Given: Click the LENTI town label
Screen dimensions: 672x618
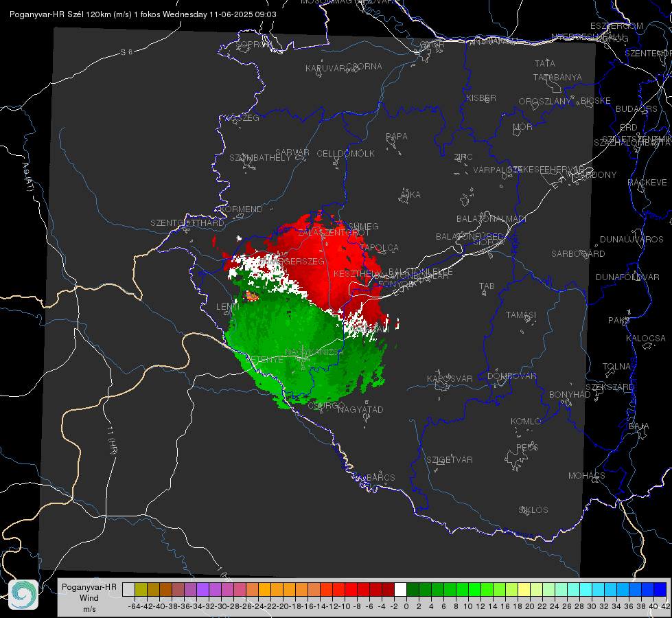Looking at the screenshot, I should [x=228, y=307].
